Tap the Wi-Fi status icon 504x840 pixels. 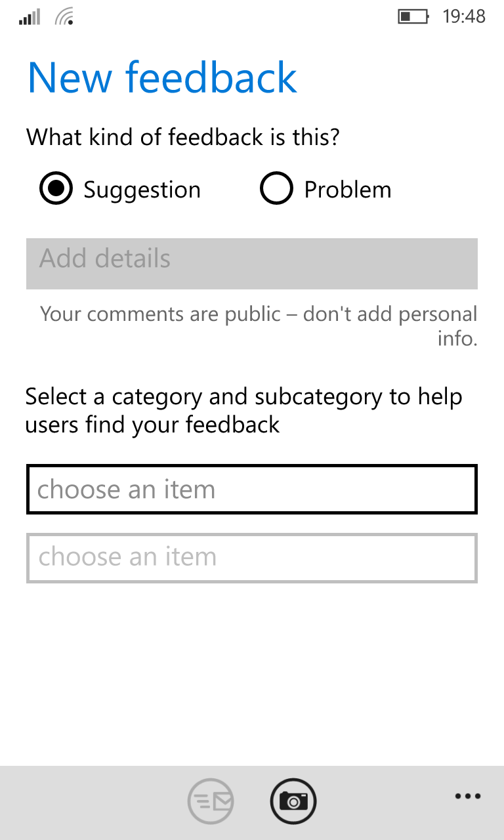point(64,16)
